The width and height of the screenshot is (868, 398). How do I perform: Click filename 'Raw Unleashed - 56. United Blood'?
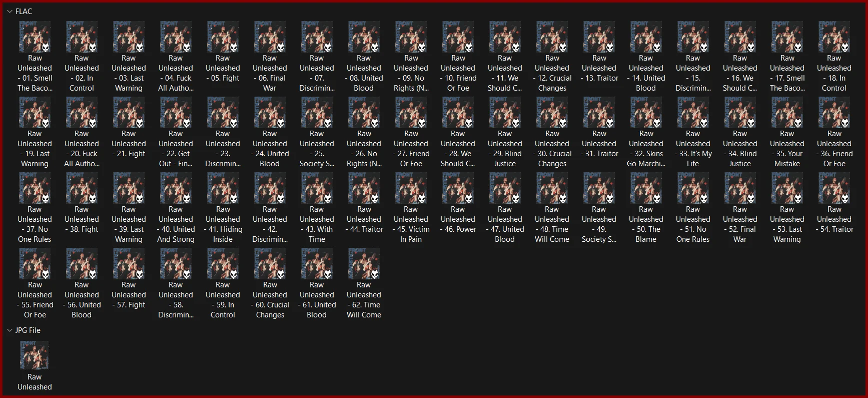(x=82, y=300)
